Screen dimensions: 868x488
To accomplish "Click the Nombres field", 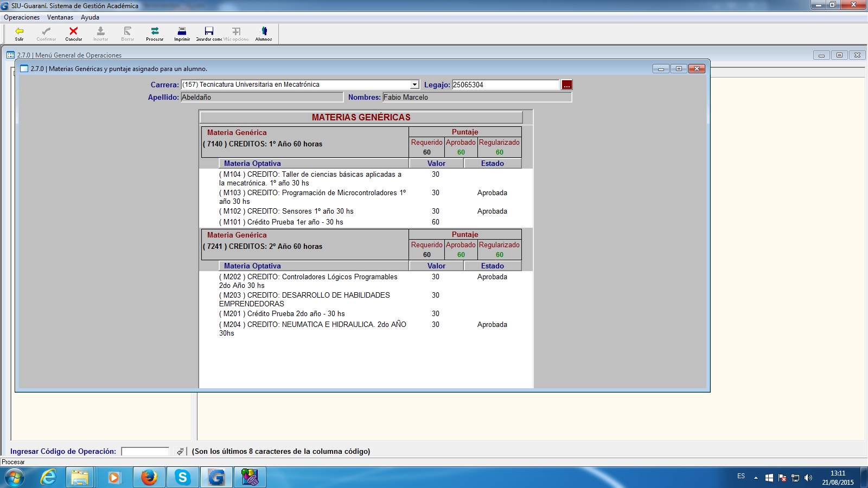I will pos(477,97).
